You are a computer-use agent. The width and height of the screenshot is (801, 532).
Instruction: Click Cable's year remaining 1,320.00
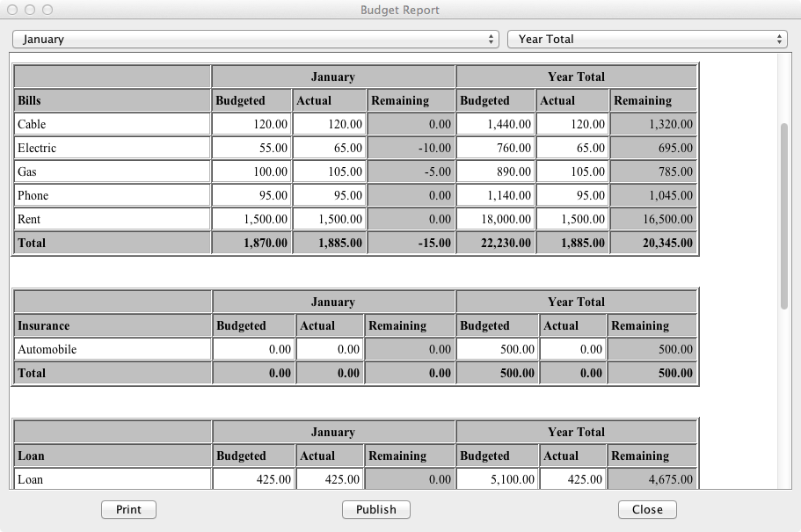653,124
